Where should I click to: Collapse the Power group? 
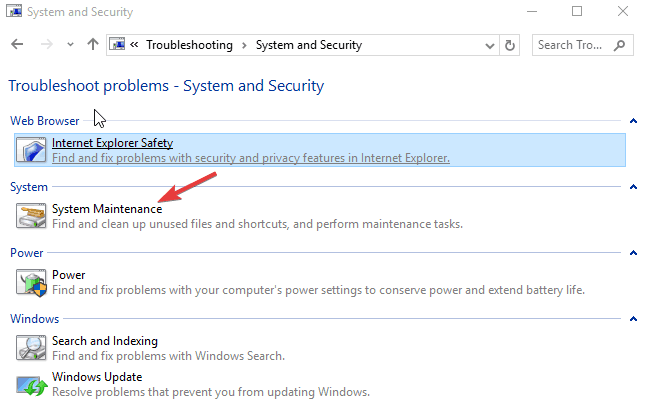[x=633, y=253]
